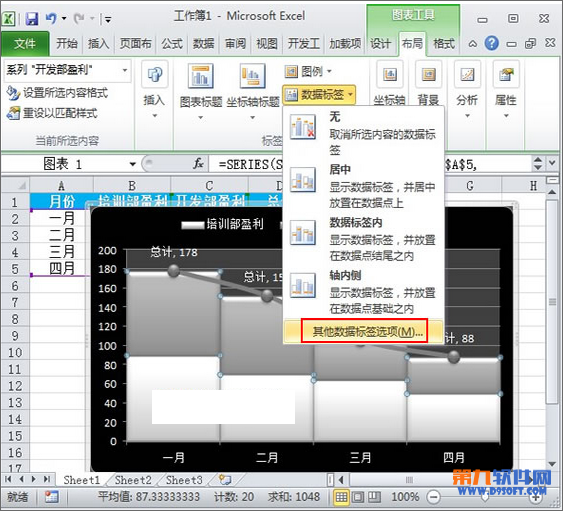This screenshot has width=563, height=511.
Task: Select 居中 data label option
Action: (363, 186)
